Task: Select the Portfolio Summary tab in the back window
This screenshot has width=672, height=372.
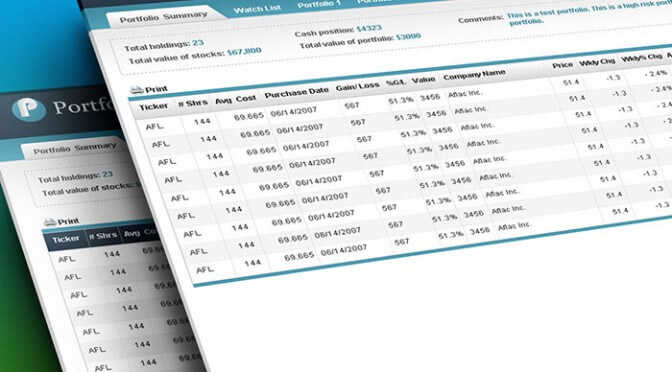Action: 75,149
